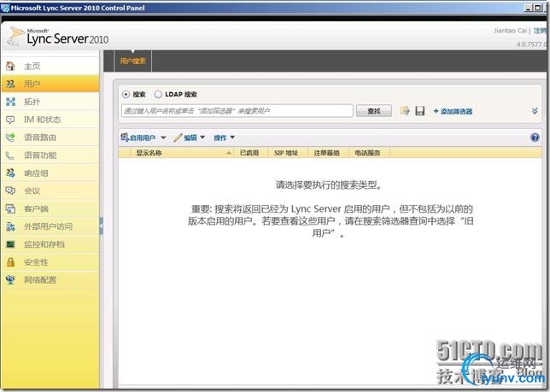Go to 会议 settings
Image resolution: width=550 pixels, height=392 pixels.
50,190
